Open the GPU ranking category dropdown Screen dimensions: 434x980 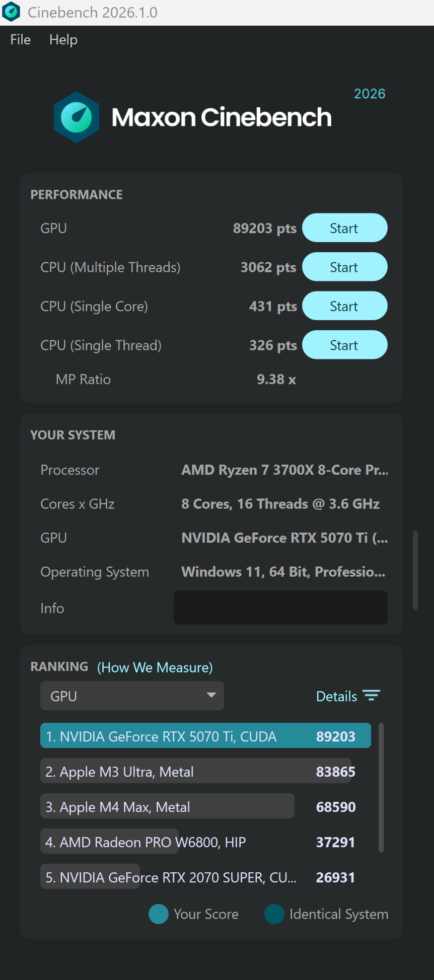[x=132, y=696]
